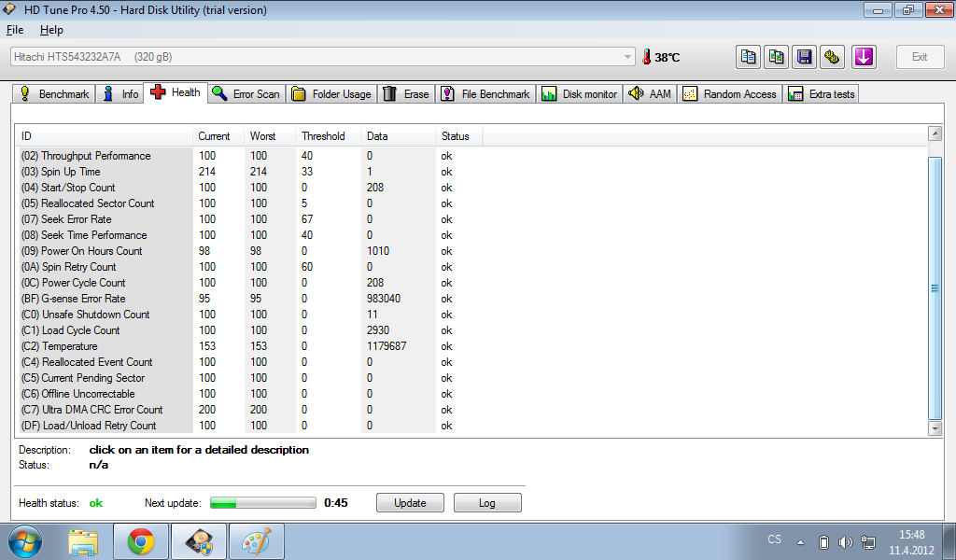Open the Benchmark tab

pyautogui.click(x=54, y=94)
